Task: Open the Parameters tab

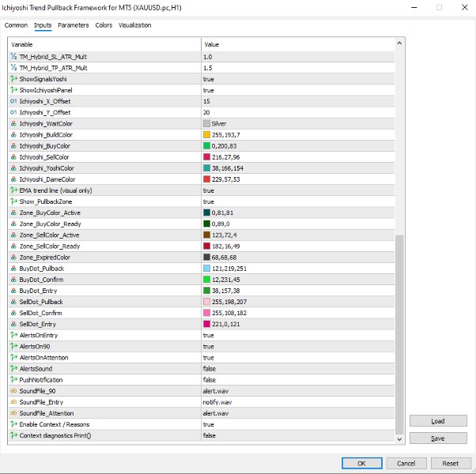Action: (74, 25)
